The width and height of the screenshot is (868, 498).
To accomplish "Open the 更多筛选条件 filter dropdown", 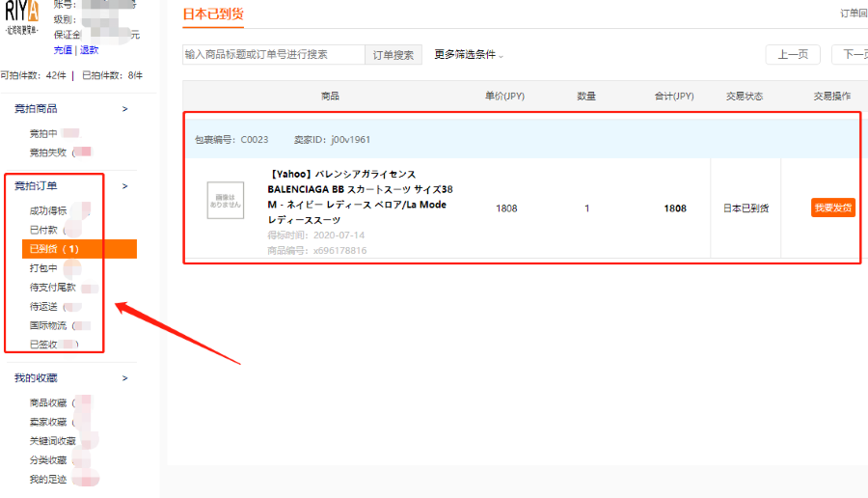I will click(x=469, y=55).
